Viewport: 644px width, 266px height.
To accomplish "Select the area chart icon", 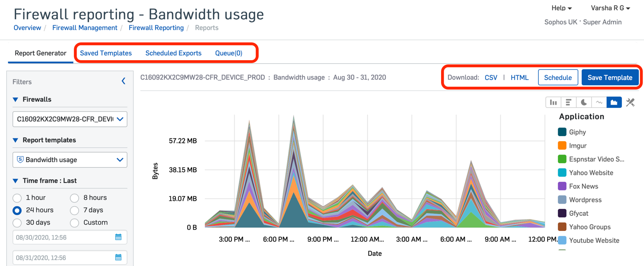I will pos(614,102).
